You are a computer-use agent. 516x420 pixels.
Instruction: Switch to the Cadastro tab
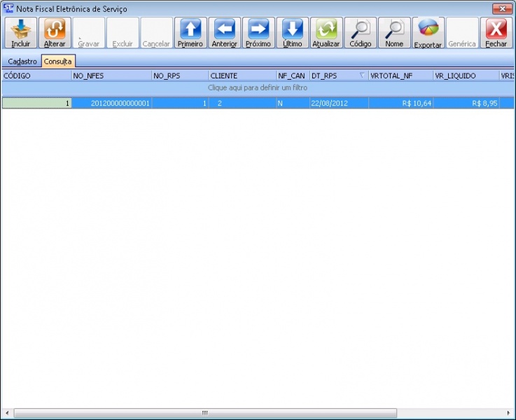(22, 62)
